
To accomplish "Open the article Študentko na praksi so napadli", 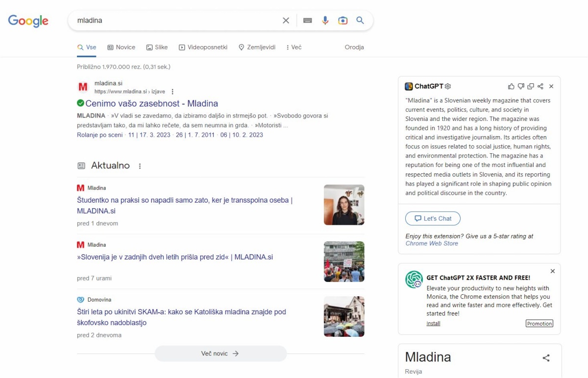I will coord(185,206).
